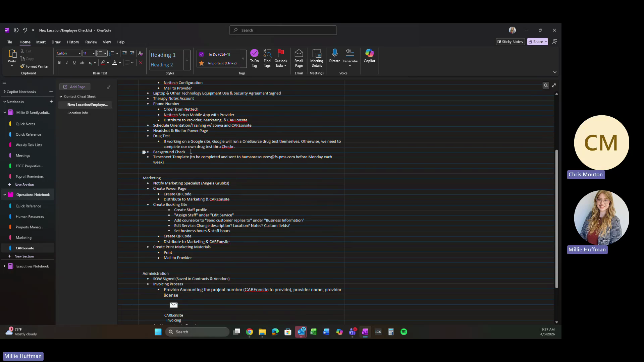Click the Windows Start button
The image size is (644, 362).
pos(158,332)
